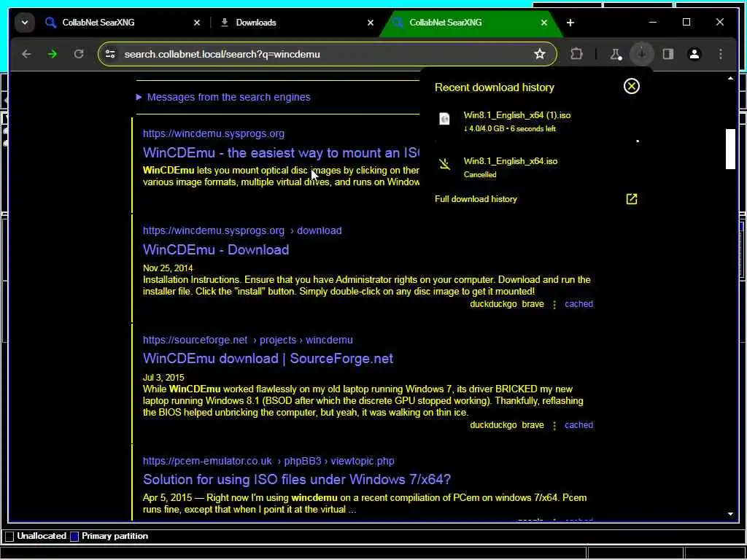Minimize the browser window

[x=653, y=23]
